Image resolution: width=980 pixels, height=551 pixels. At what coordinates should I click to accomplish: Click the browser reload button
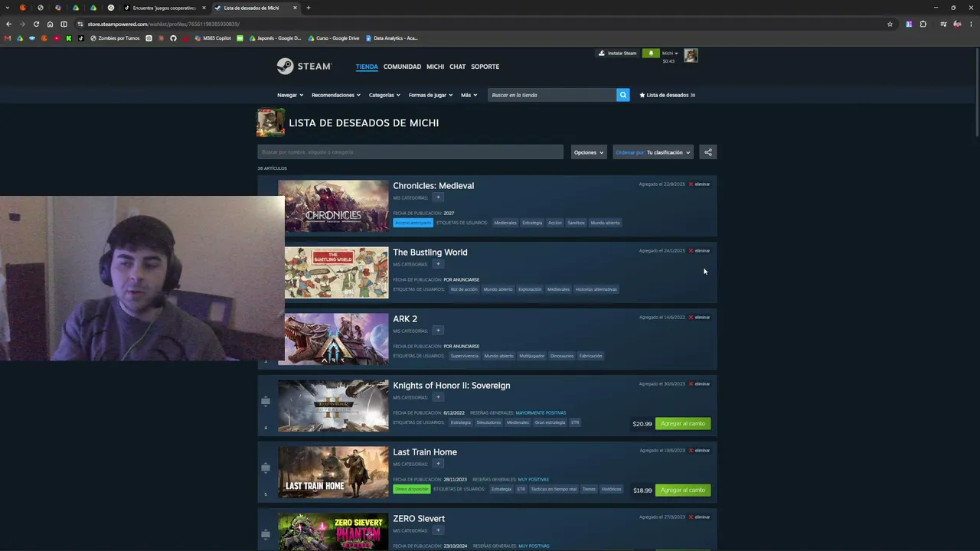point(36,24)
